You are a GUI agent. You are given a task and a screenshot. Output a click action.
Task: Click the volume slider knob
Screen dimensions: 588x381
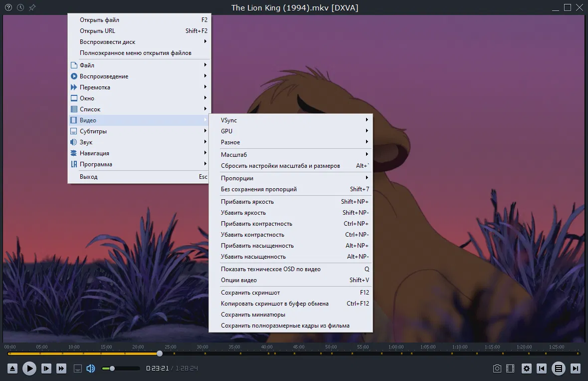[x=112, y=369]
